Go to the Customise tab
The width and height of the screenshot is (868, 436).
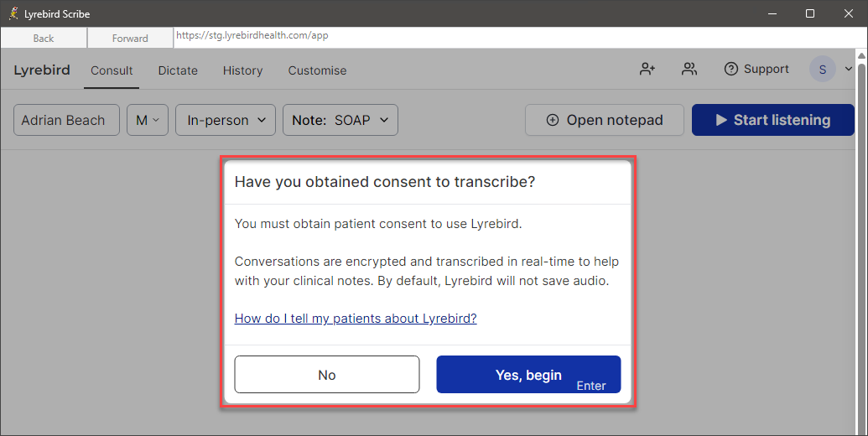coord(317,70)
